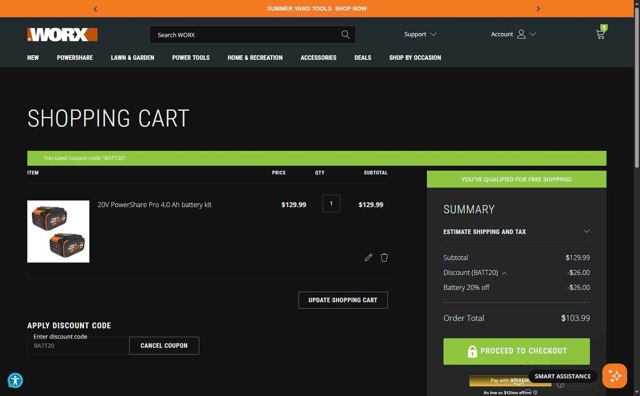This screenshot has height=396, width=640.
Task: Open the accessibility widget icon
Action: 16,380
